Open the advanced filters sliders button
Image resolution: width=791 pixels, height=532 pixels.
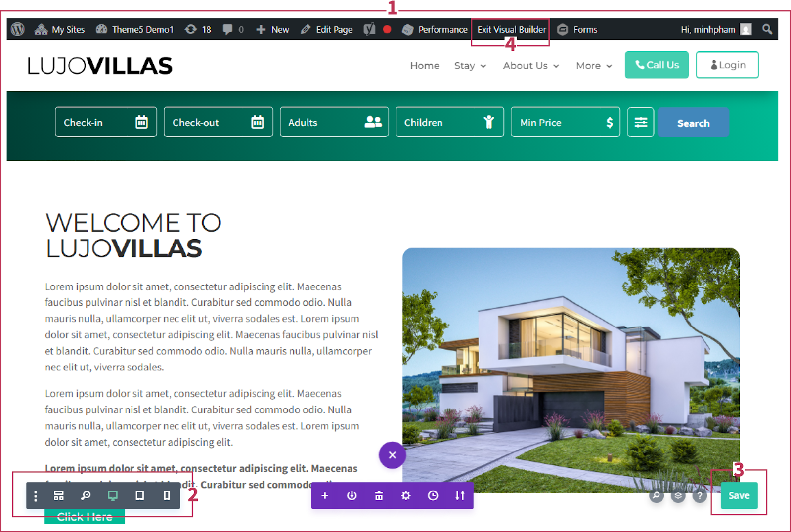(641, 122)
